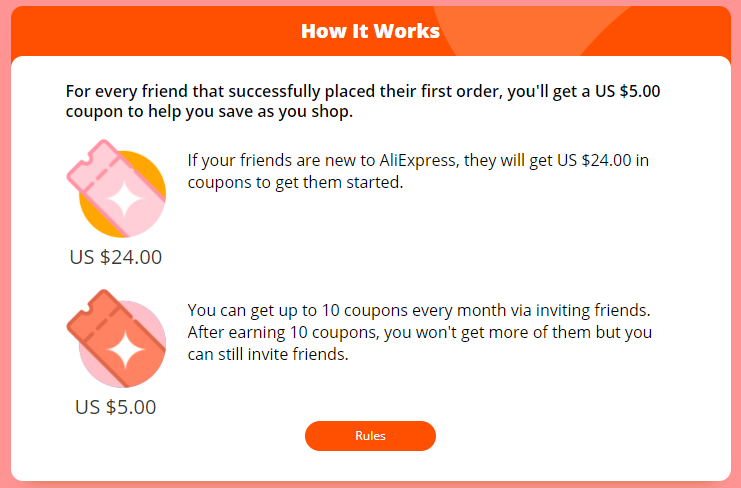Select the US $24.00 coupon label
This screenshot has width=741, height=488.
pos(116,257)
